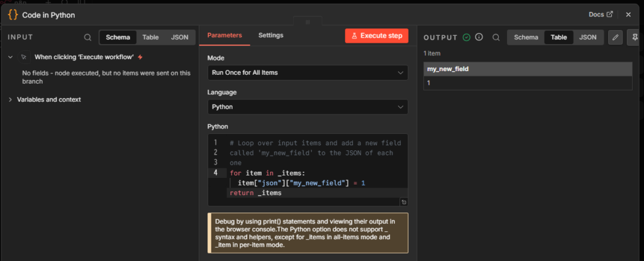Collapse the 'When clicking Execute workflow' node

(x=11, y=57)
